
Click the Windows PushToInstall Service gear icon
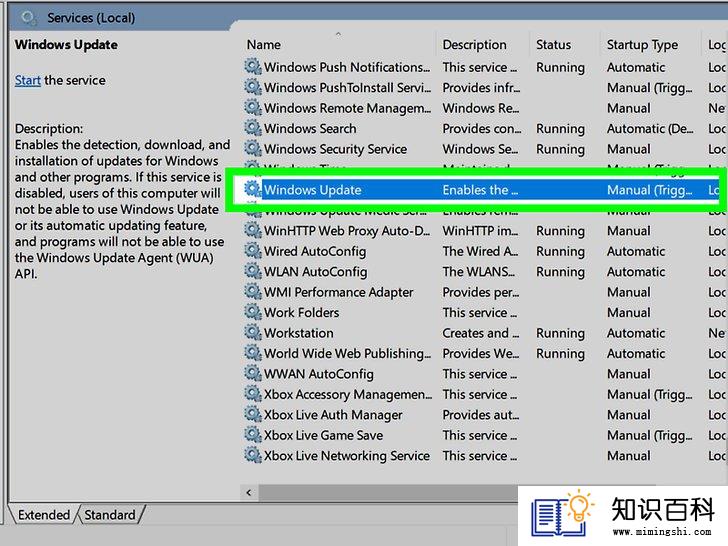click(253, 87)
